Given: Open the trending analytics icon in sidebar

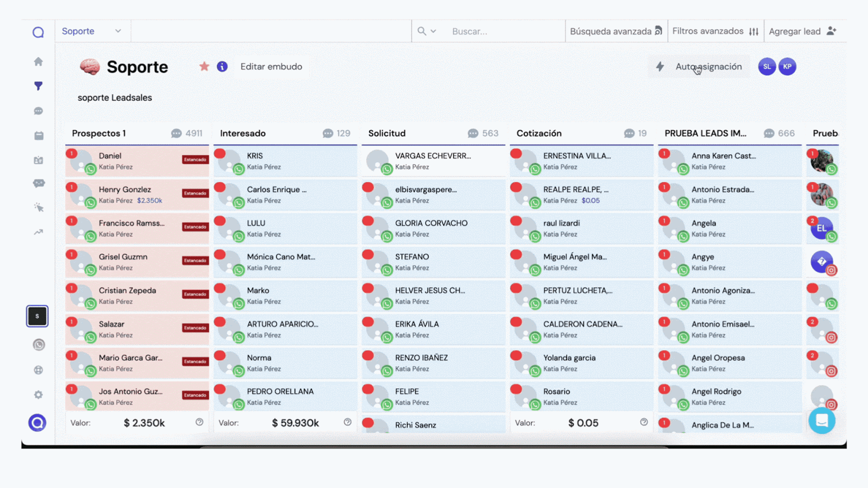Looking at the screenshot, I should pyautogui.click(x=38, y=232).
